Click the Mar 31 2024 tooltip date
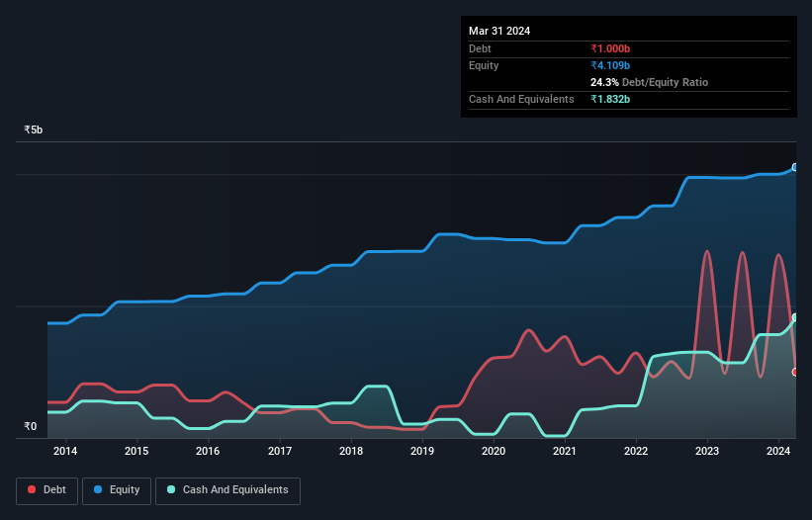 click(x=499, y=31)
